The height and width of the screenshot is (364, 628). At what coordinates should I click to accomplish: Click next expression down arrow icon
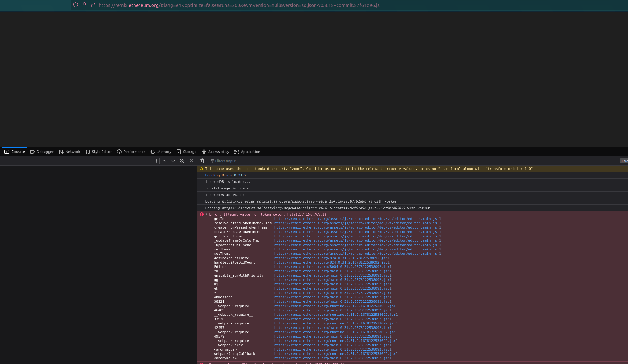[173, 161]
